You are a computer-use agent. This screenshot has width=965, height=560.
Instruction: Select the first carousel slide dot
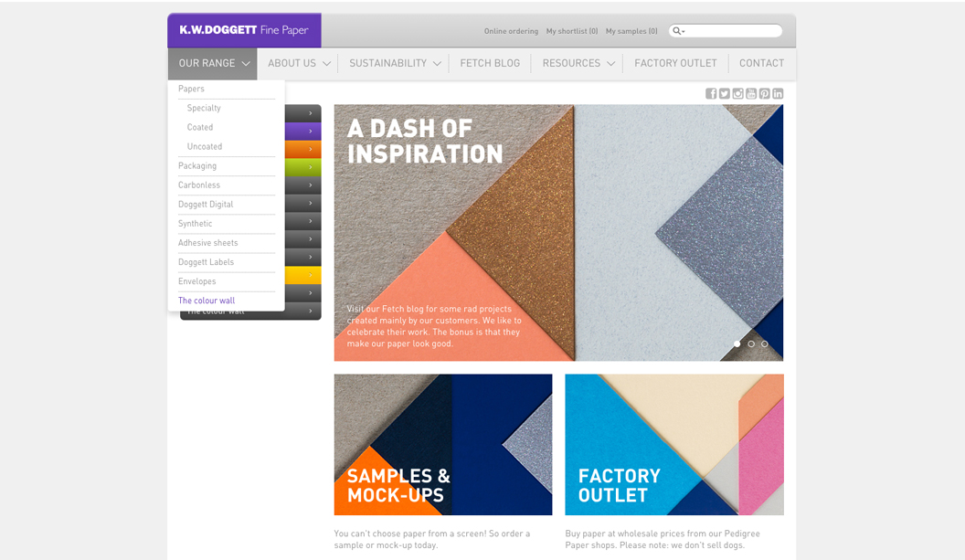coord(737,344)
